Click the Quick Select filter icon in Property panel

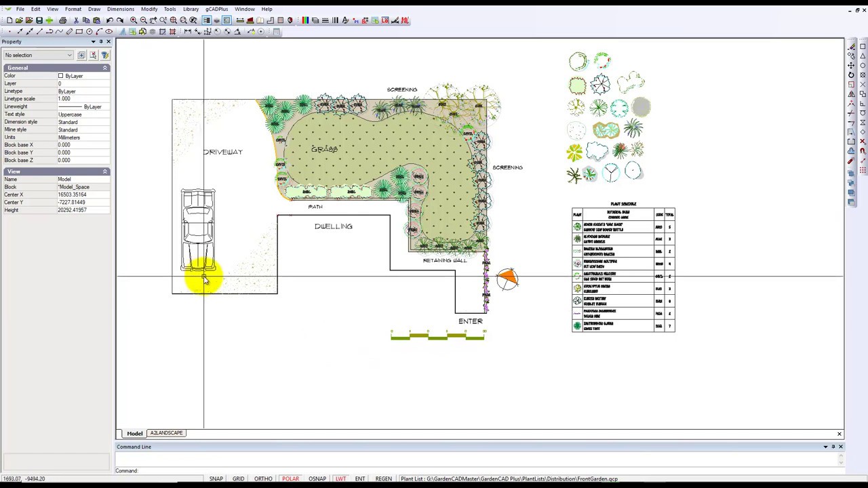pos(104,55)
